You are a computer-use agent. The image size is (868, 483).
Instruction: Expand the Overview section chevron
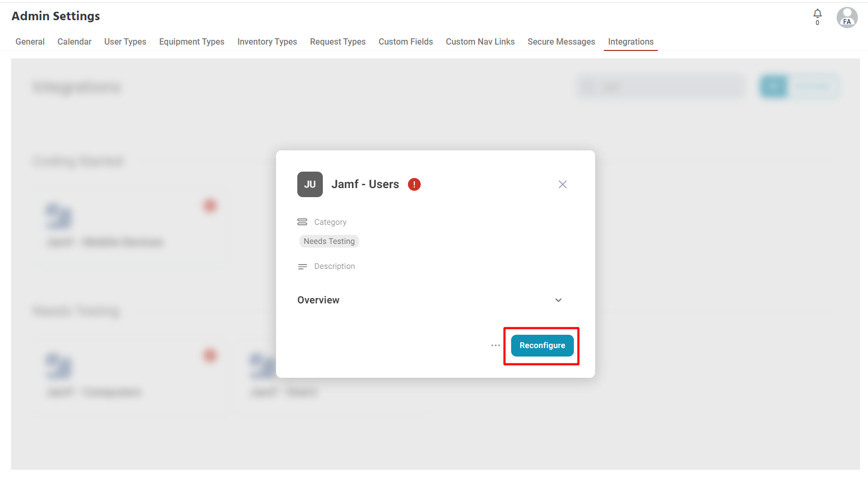[558, 300]
